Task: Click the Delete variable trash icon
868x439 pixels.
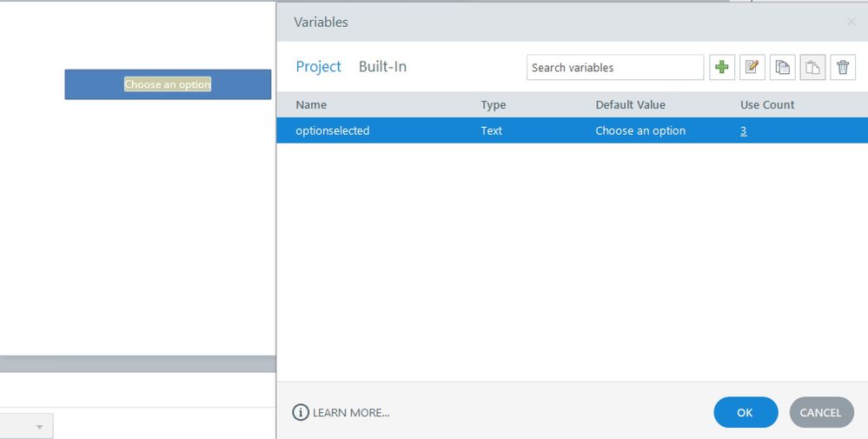Action: click(843, 67)
